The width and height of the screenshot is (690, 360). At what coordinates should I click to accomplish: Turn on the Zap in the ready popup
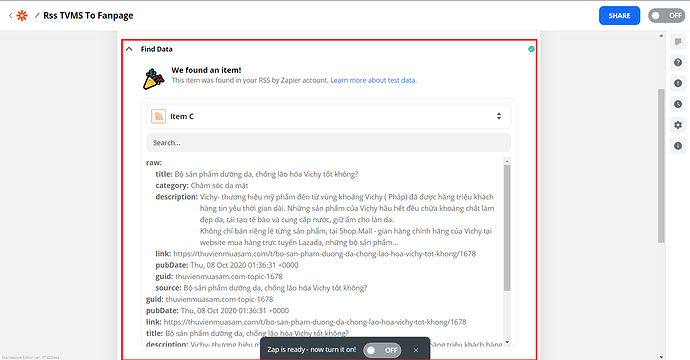[382, 350]
